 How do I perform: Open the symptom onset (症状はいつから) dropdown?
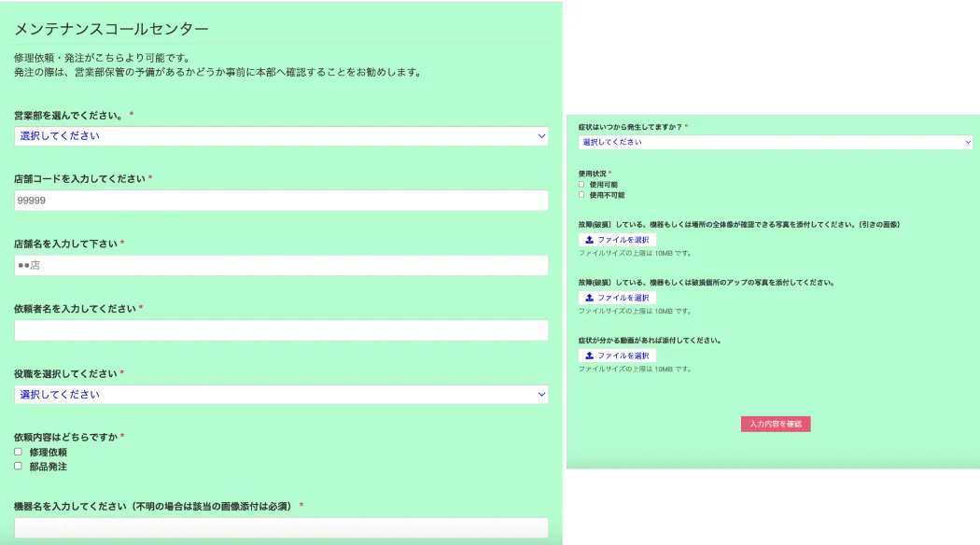775,143
